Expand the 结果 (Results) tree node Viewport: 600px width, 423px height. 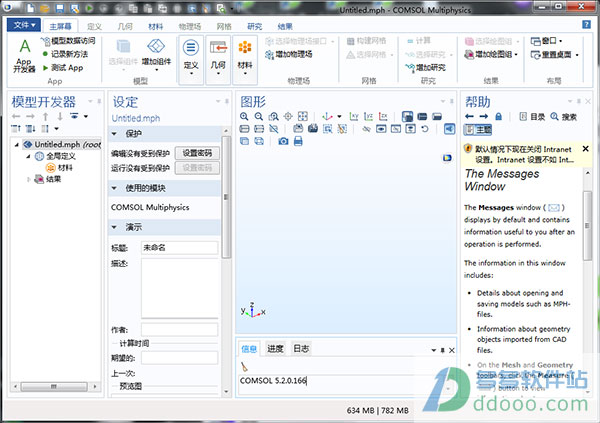point(28,179)
